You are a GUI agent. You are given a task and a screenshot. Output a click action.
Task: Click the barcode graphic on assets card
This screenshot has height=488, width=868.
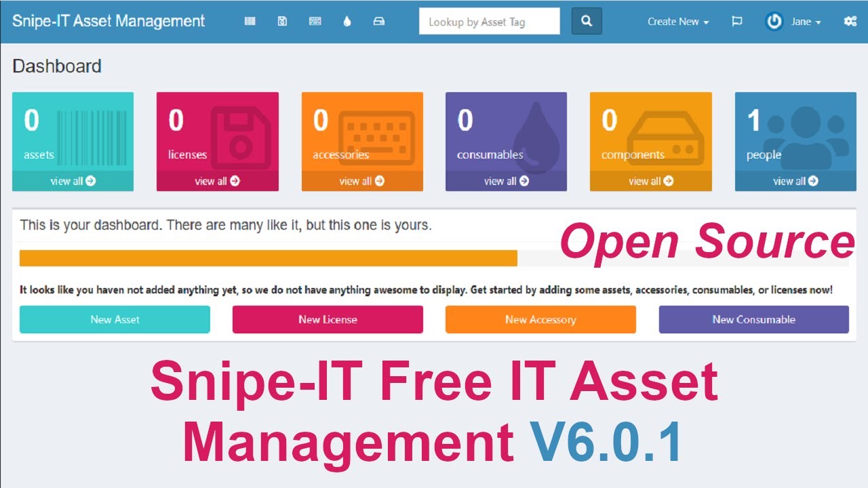pyautogui.click(x=92, y=138)
